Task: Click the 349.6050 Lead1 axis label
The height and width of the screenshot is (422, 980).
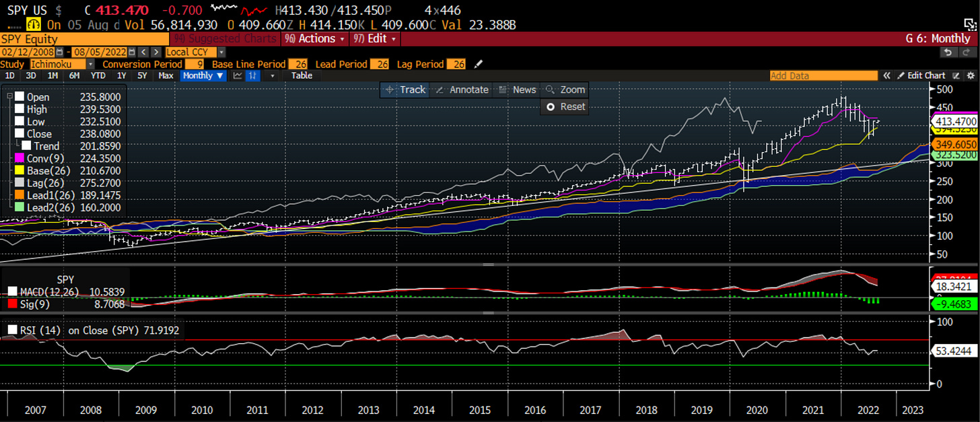Action: point(955,145)
